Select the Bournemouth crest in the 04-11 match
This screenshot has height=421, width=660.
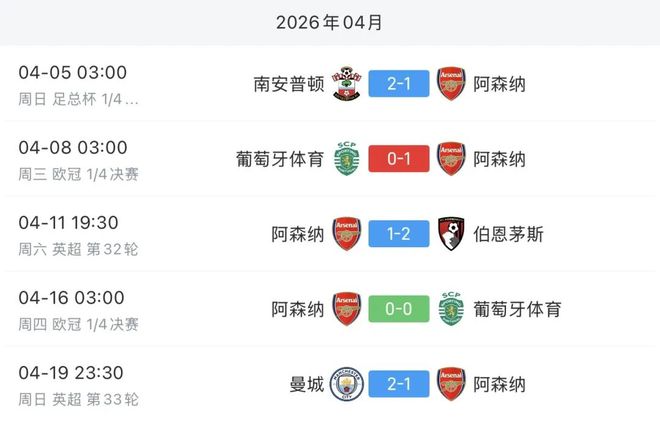(x=451, y=234)
